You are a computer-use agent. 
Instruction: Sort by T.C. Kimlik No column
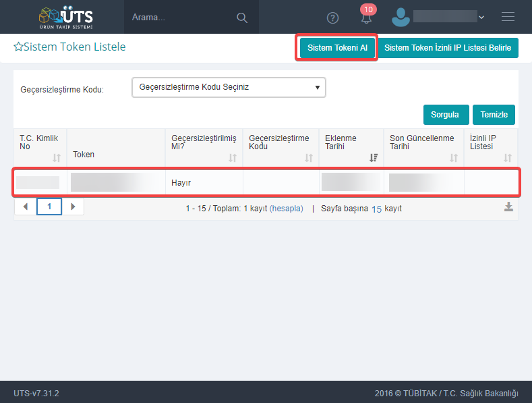click(x=57, y=158)
